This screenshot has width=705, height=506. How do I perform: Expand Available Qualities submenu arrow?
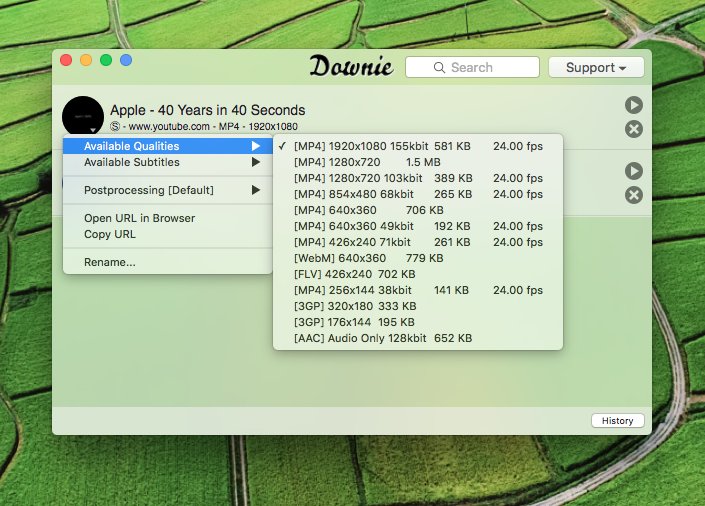pyautogui.click(x=256, y=146)
